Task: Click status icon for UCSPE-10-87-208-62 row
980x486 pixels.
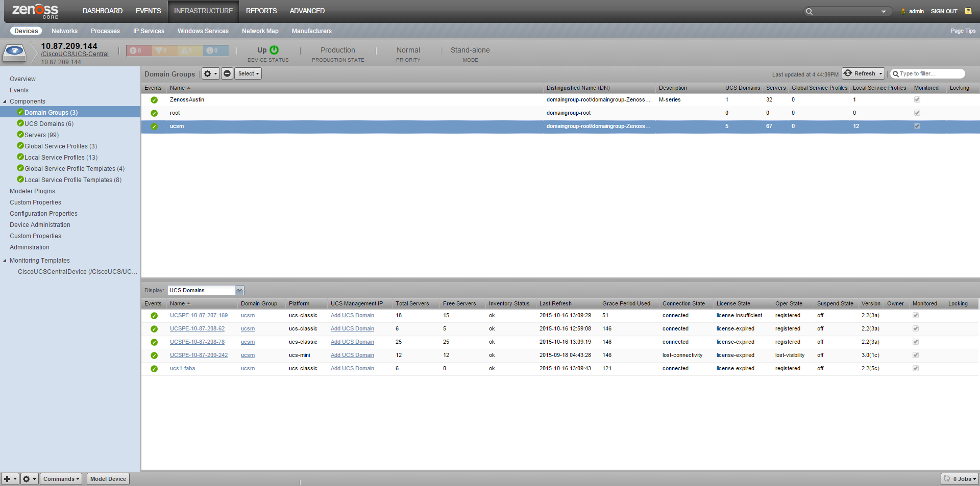Action: pyautogui.click(x=154, y=329)
